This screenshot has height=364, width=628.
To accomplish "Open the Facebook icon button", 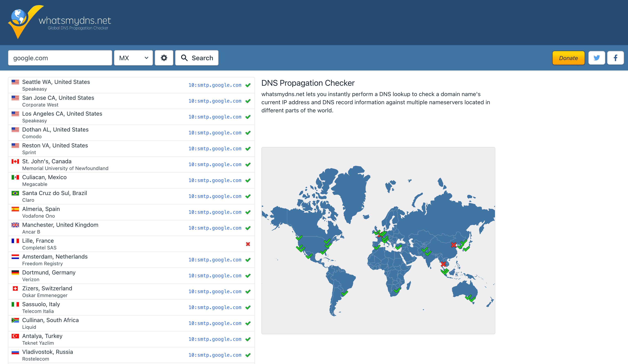I will [615, 58].
